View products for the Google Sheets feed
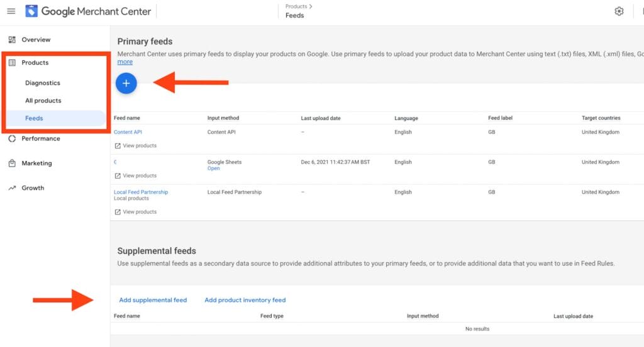This screenshot has width=644, height=347. pyautogui.click(x=140, y=176)
